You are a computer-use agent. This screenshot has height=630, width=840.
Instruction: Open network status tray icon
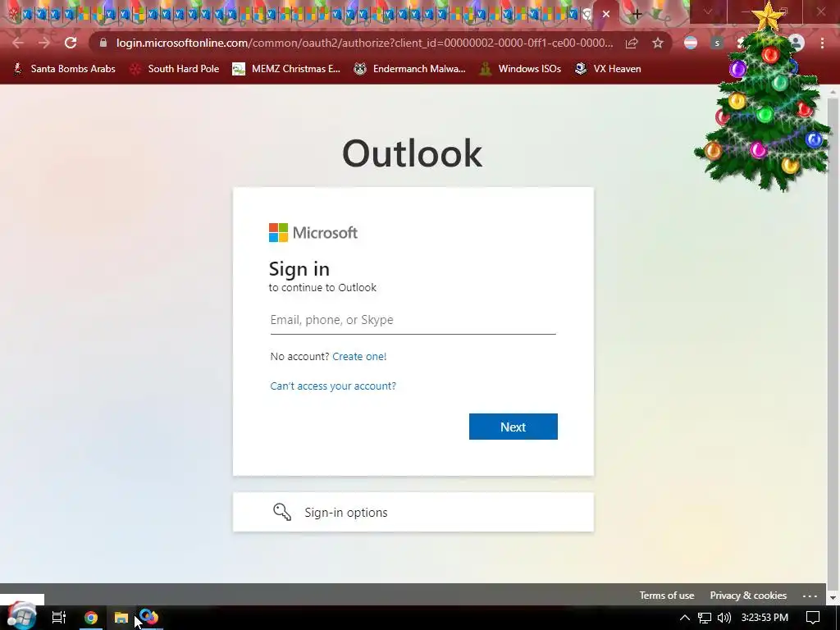click(705, 618)
